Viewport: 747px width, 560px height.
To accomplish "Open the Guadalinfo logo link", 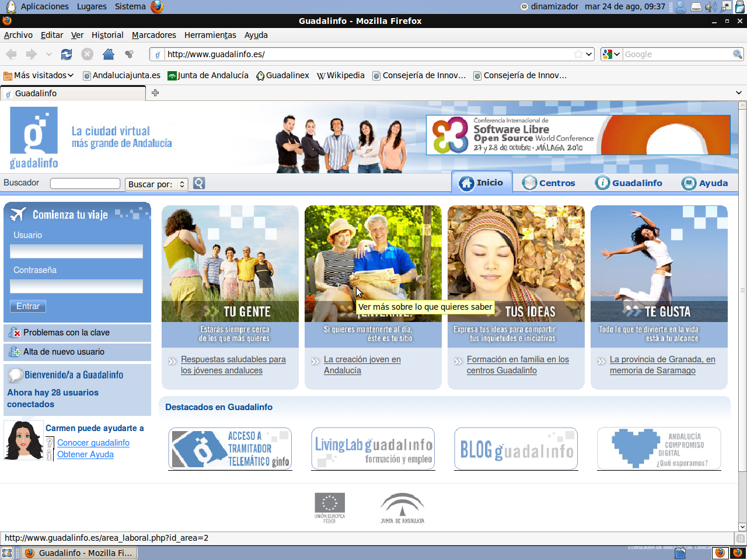I will pyautogui.click(x=34, y=138).
